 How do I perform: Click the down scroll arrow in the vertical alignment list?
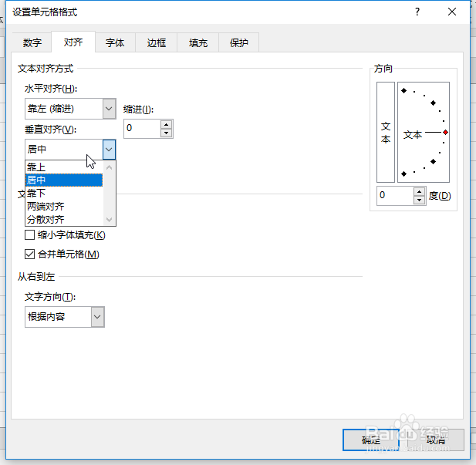(x=110, y=219)
